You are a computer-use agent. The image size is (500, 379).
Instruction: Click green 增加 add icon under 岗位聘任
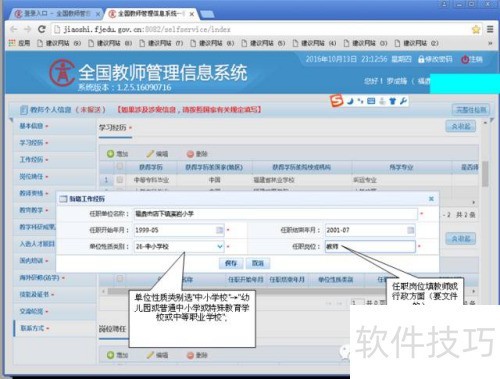click(110, 355)
